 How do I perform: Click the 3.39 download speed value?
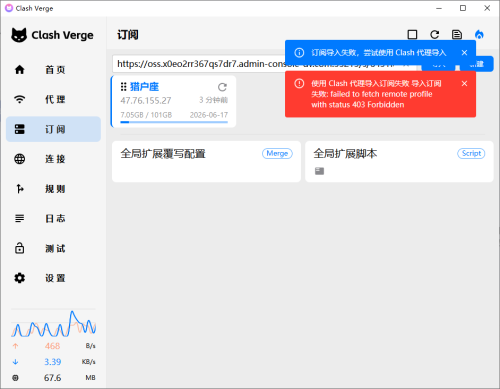52,362
